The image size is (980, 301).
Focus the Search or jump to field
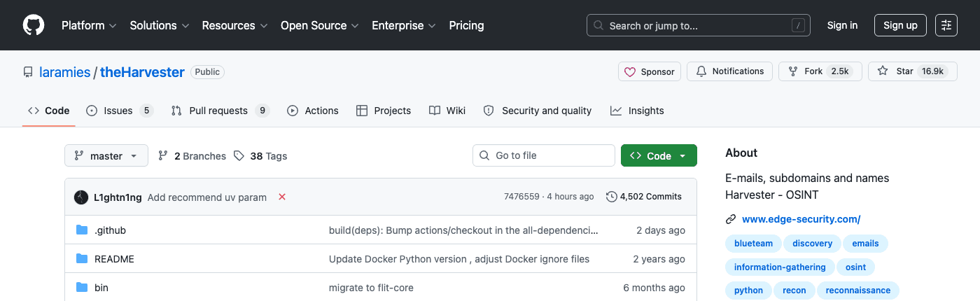pyautogui.click(x=699, y=25)
